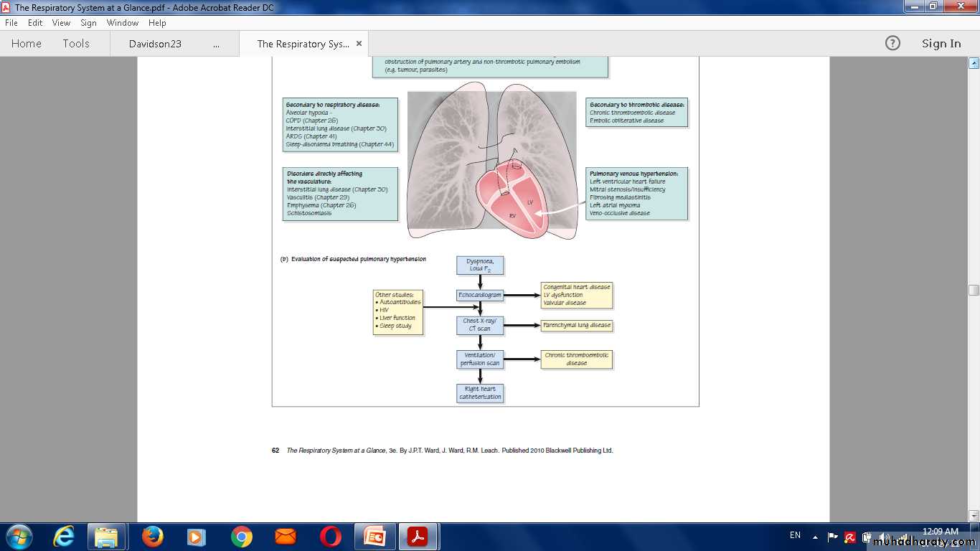Open the Opera browser taskbar icon
Viewport: 980px width, 551px height.
[x=330, y=537]
